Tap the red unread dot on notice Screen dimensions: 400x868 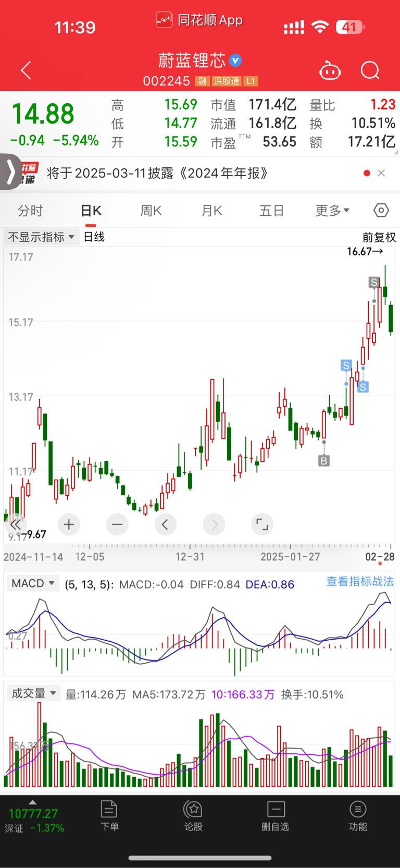[x=367, y=173]
